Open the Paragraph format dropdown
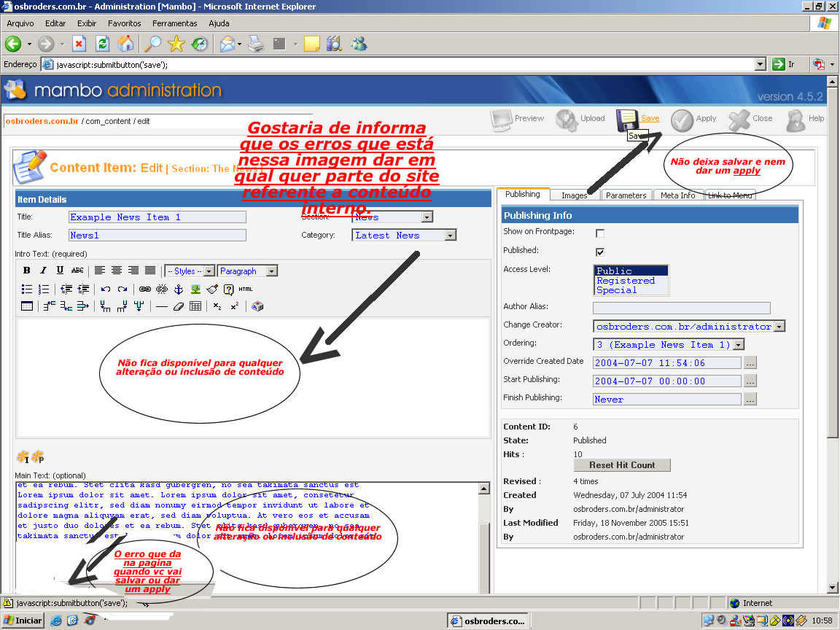This screenshot has width=840, height=630. tap(247, 271)
